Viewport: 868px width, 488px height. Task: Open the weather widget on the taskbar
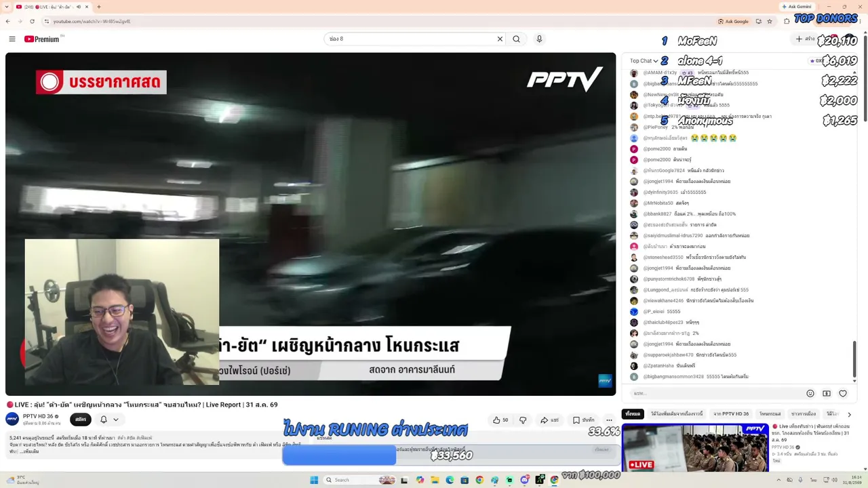pos(22,480)
